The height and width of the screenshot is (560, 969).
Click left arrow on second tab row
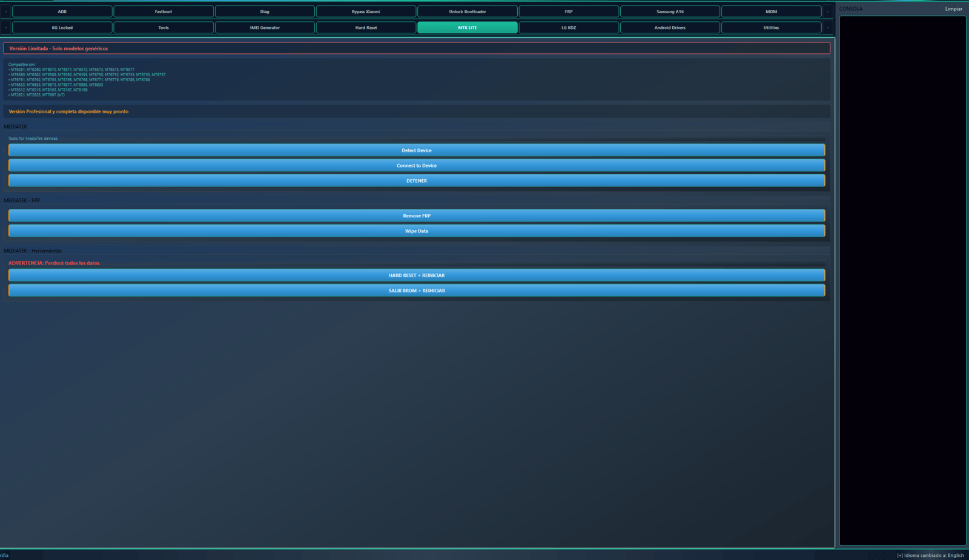pyautogui.click(x=6, y=28)
